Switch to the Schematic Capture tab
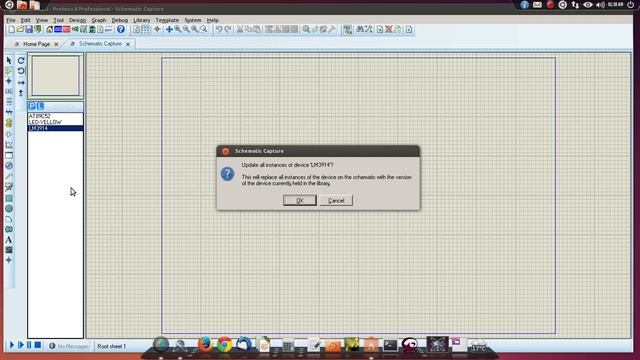The height and width of the screenshot is (360, 640). [x=100, y=44]
